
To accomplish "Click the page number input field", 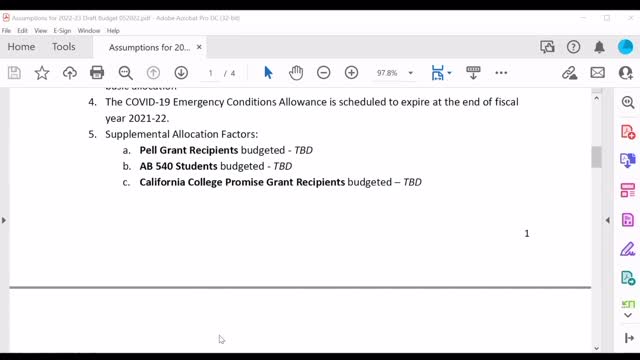I will point(211,73).
